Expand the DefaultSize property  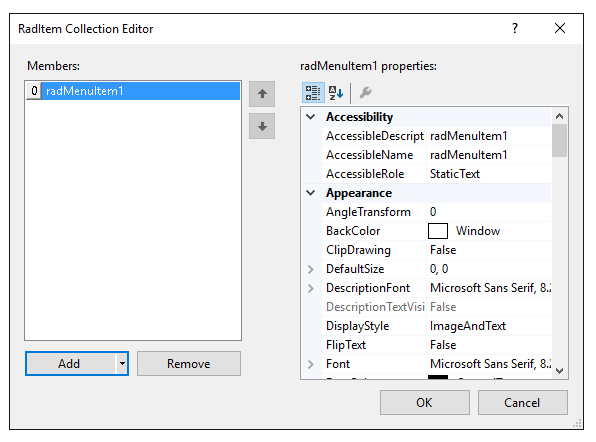[311, 269]
